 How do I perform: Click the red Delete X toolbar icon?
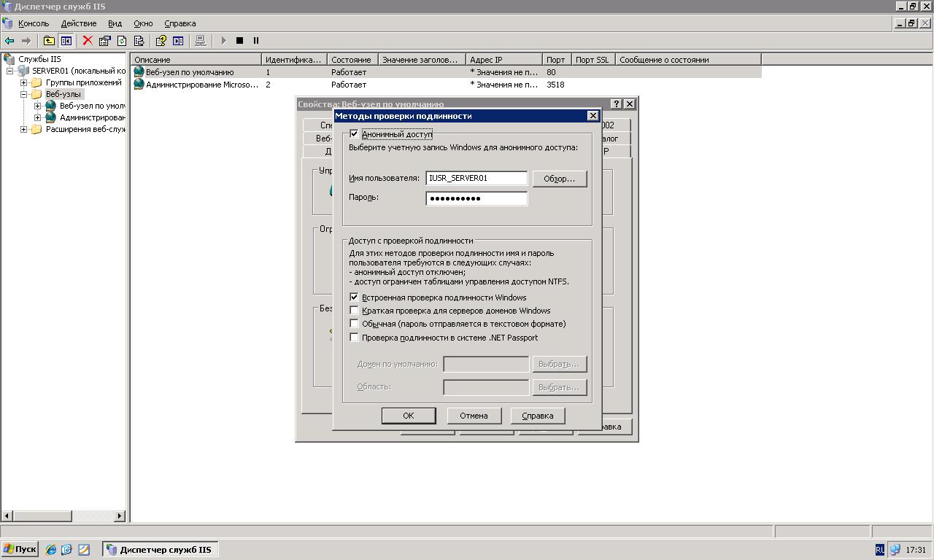click(x=88, y=41)
